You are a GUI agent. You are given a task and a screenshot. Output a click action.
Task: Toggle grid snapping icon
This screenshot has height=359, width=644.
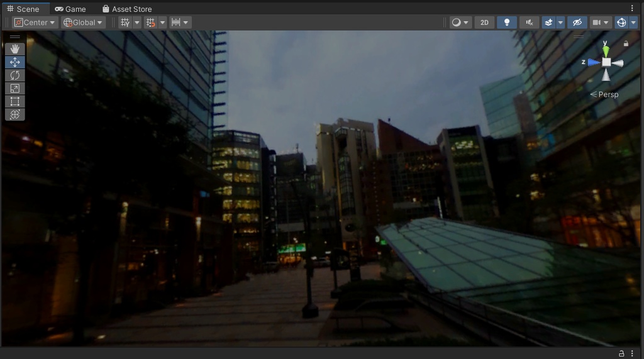151,23
